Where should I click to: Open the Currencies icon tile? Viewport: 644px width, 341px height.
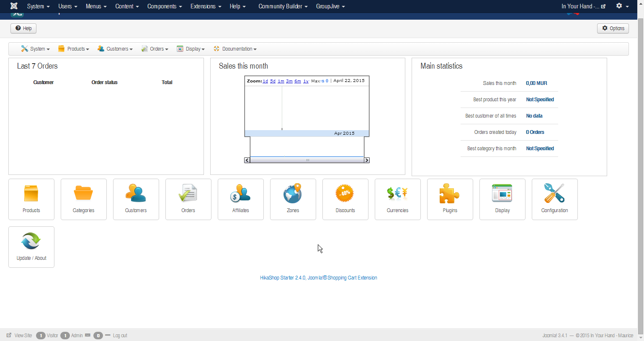(398, 199)
